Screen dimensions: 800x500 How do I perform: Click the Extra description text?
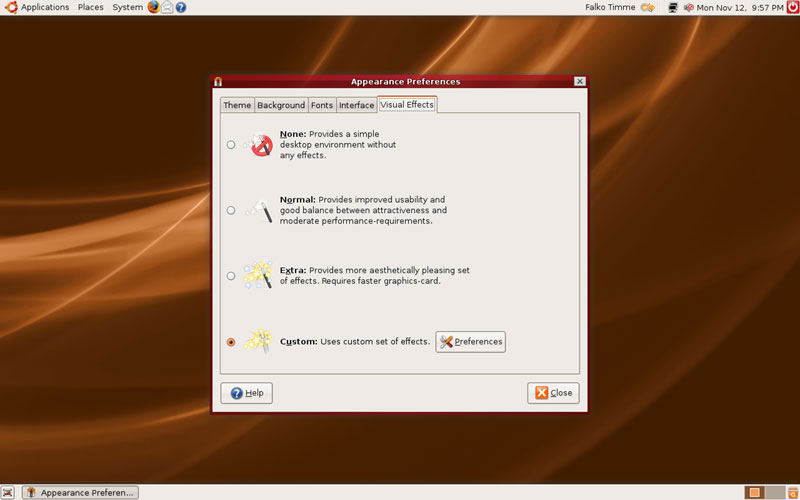point(374,276)
